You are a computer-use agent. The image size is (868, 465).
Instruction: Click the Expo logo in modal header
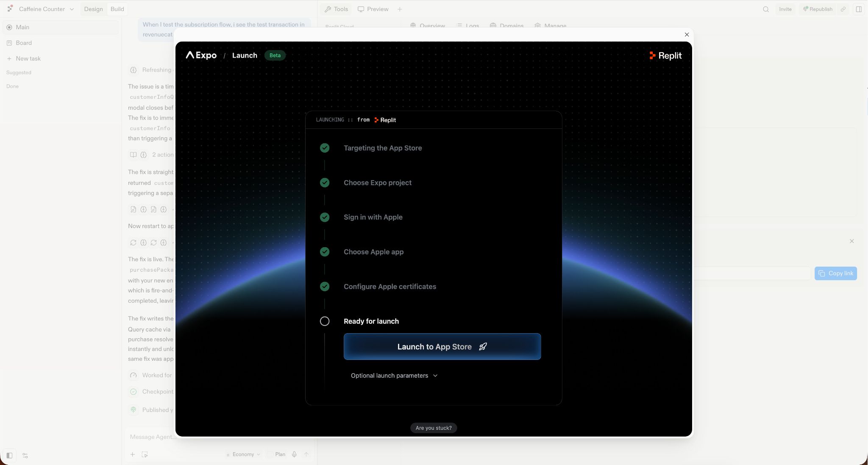(201, 55)
